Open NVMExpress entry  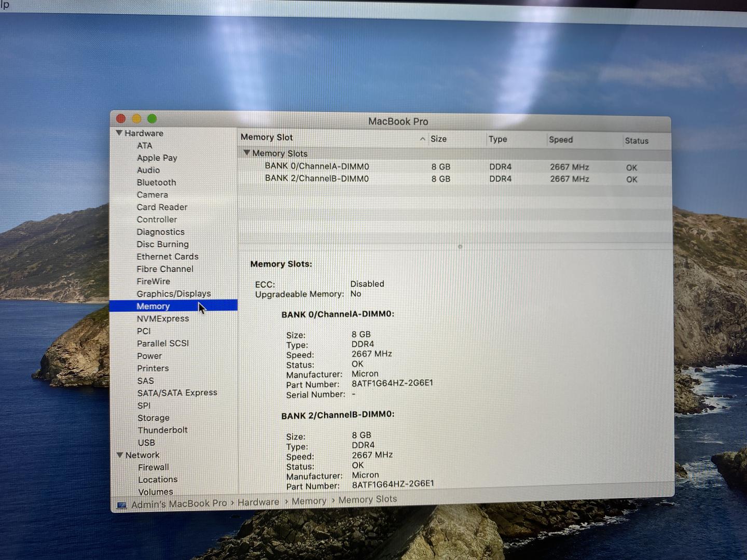[163, 319]
